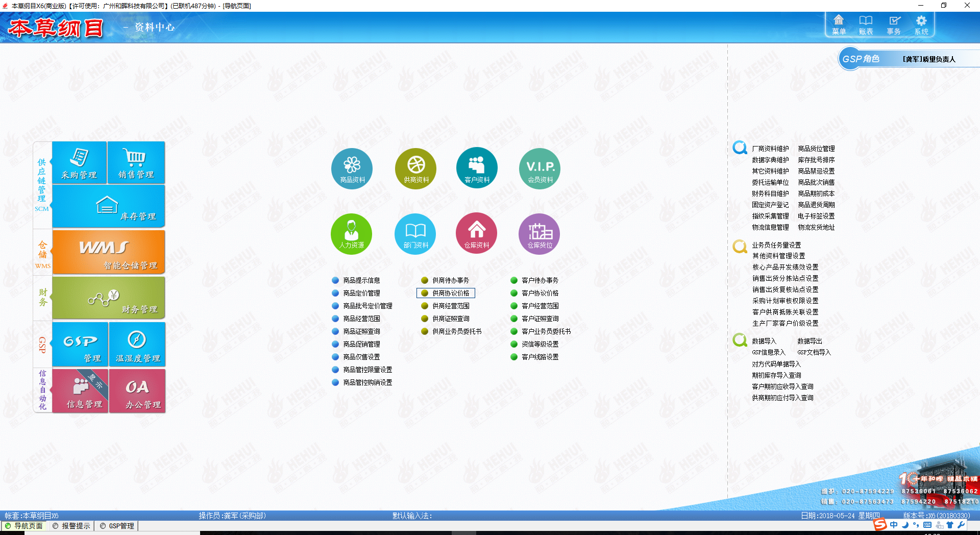Viewport: 980px width, 535px height.
Task: Open the 供商期初应付导入查询 link
Action: point(782,398)
